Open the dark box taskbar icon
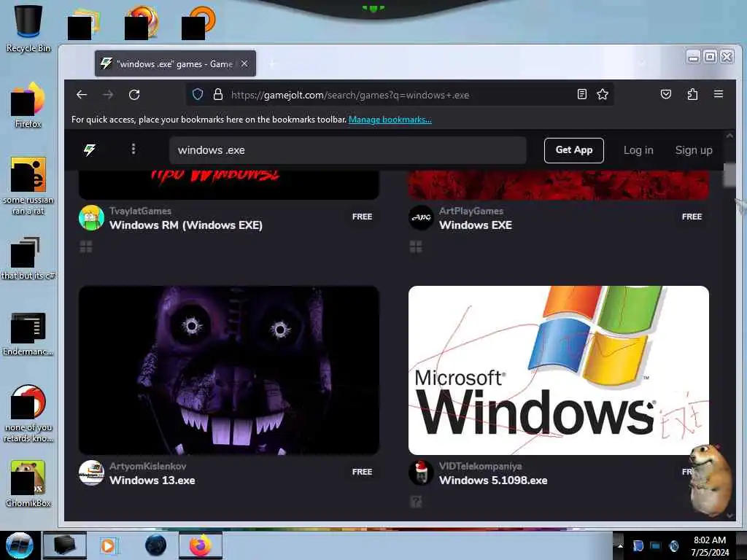The width and height of the screenshot is (747, 560). 65,545
